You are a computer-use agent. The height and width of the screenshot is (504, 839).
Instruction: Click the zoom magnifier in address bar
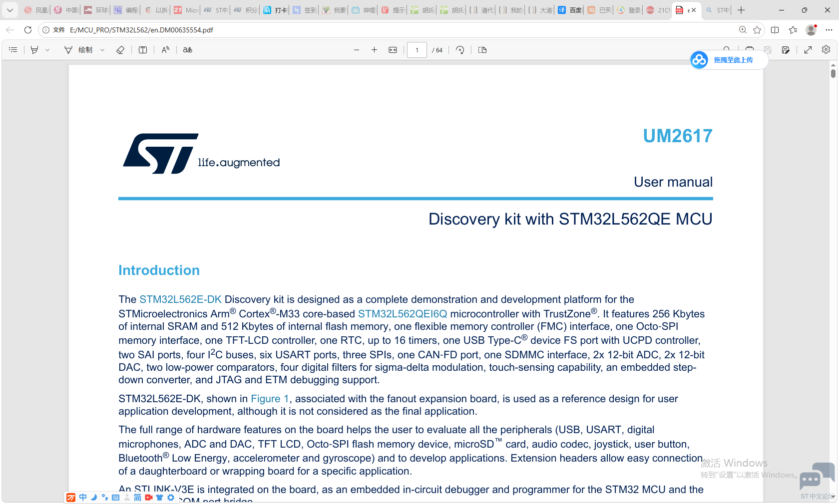(x=743, y=30)
